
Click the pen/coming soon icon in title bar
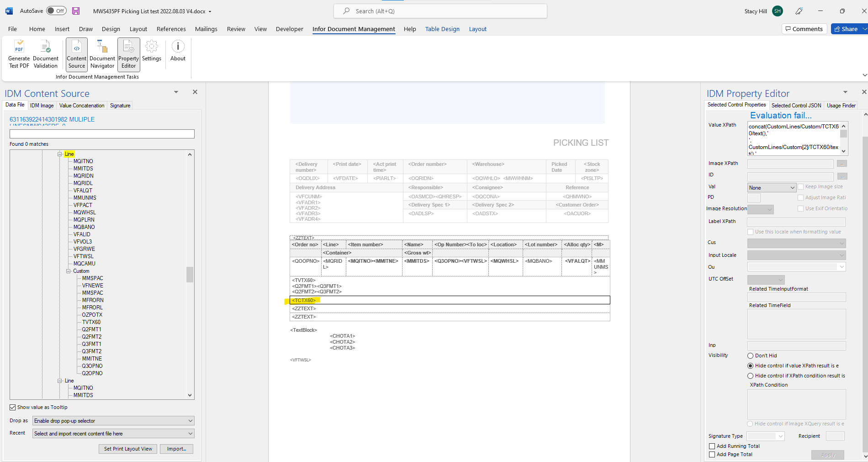pos(799,11)
